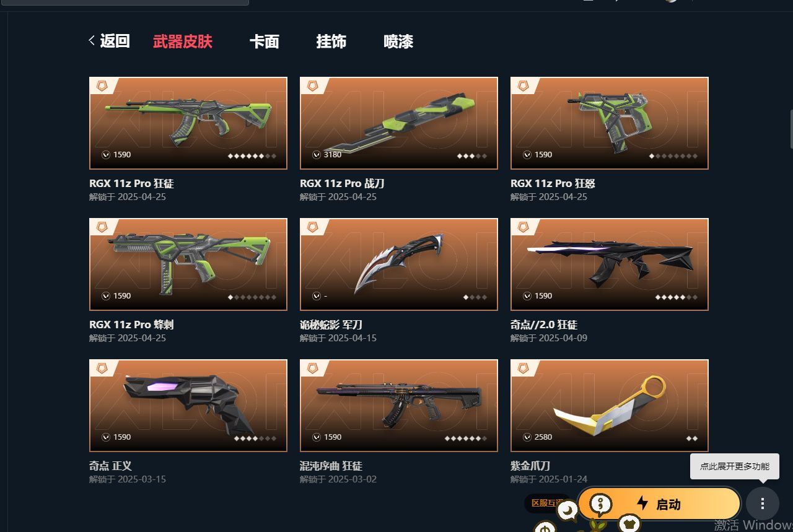
Task: Select the 挂饰 tab
Action: click(331, 41)
